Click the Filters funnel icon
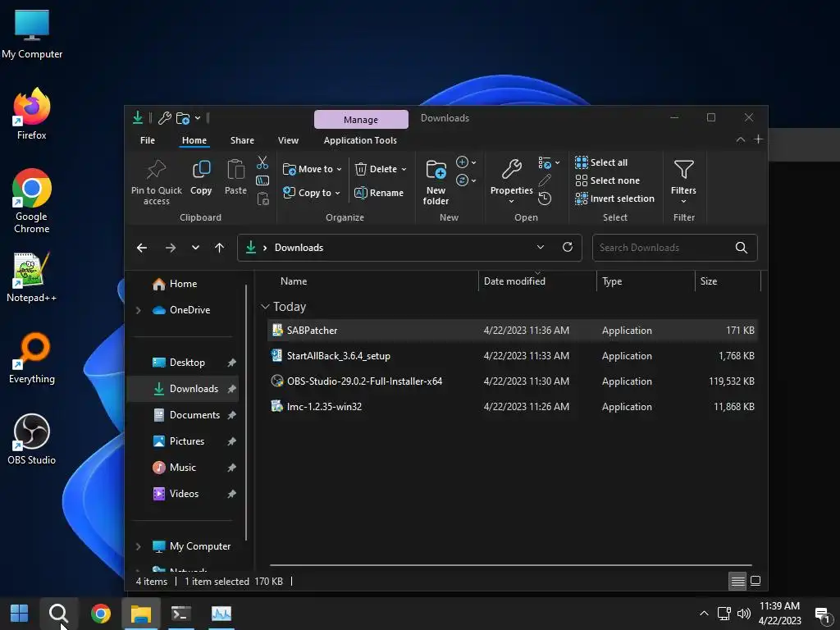840x630 pixels. pos(683,169)
